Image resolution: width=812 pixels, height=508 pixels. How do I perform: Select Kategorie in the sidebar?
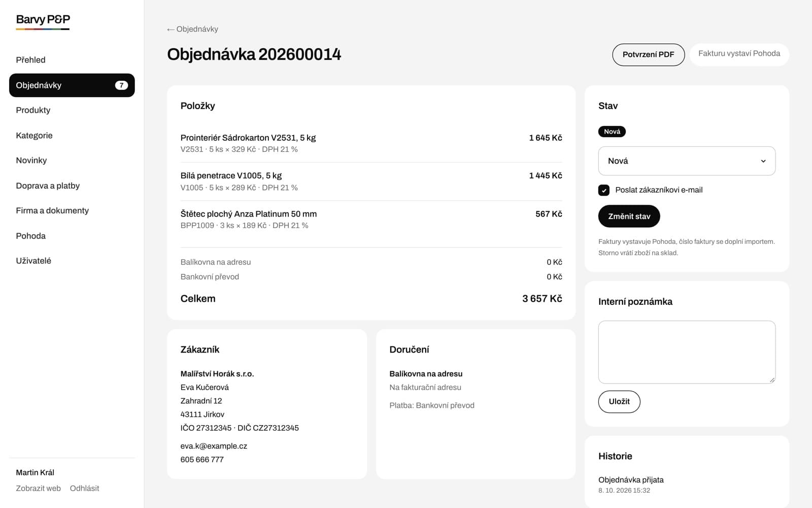tap(34, 136)
